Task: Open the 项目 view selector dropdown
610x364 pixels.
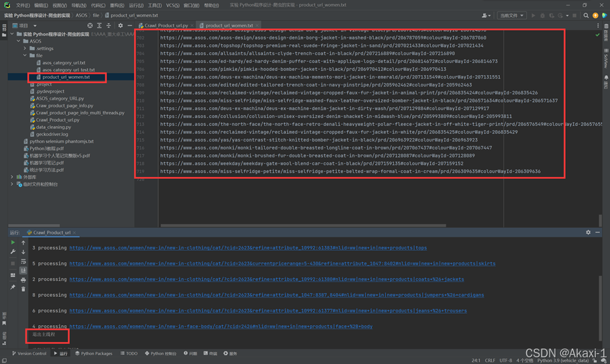Action: [x=25, y=25]
